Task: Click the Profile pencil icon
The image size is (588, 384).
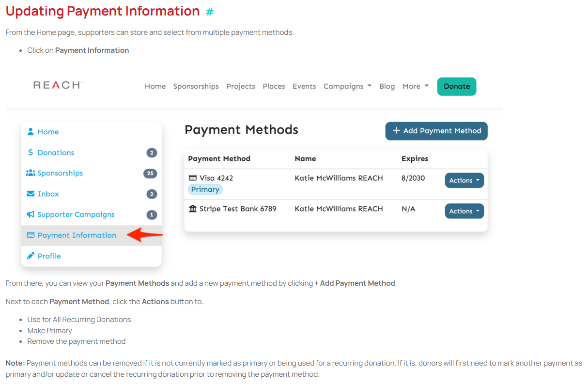Action: 31,256
